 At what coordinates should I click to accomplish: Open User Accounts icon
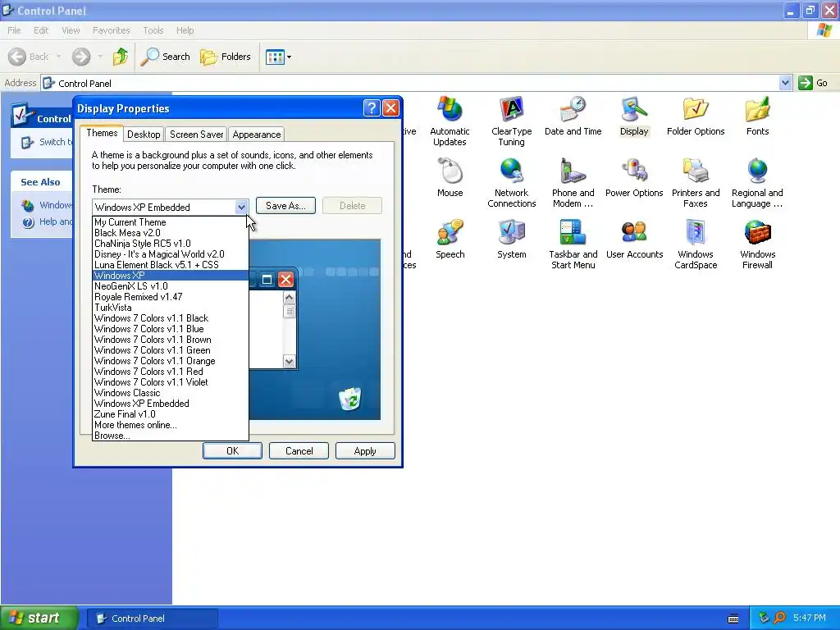tap(634, 239)
